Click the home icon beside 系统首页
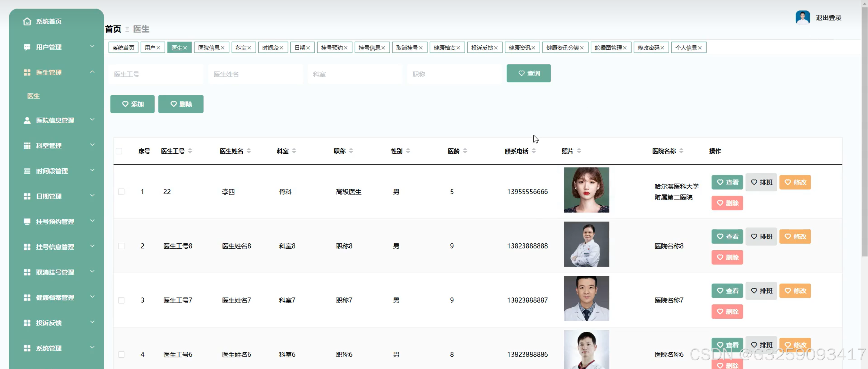 27,21
